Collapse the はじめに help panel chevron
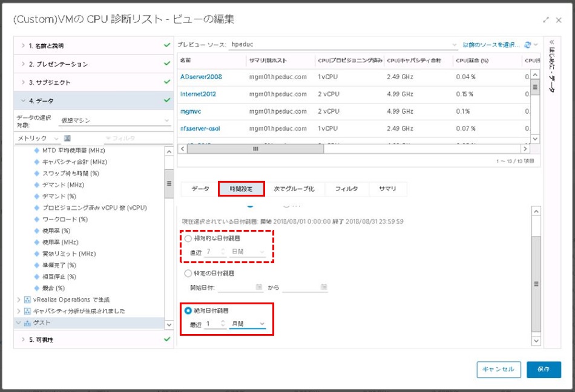Screen dimensions: 575x392 click(x=551, y=42)
